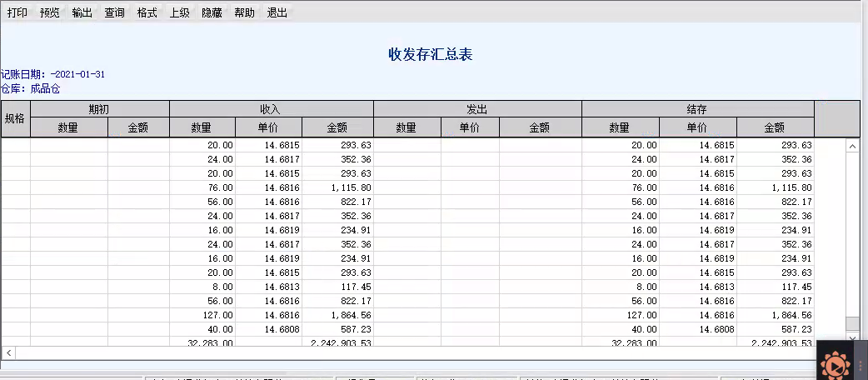Click the 记账日期 -2021-01-31 label
The height and width of the screenshot is (380, 868).
pos(53,75)
